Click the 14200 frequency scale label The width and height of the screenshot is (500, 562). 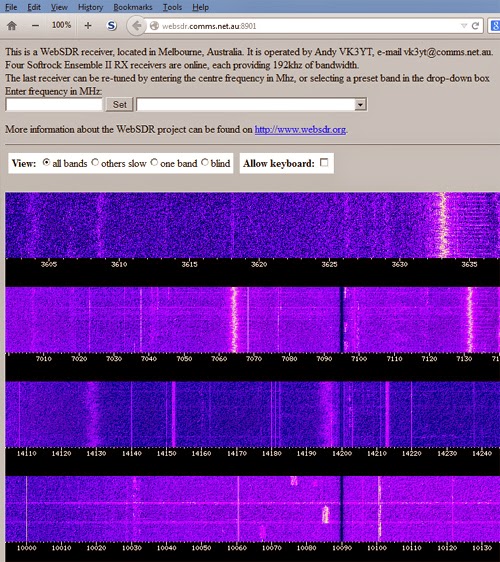pyautogui.click(x=342, y=453)
